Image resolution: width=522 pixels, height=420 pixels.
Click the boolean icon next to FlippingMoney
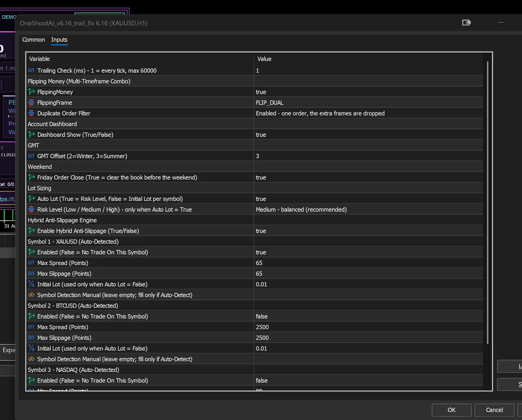(31, 92)
